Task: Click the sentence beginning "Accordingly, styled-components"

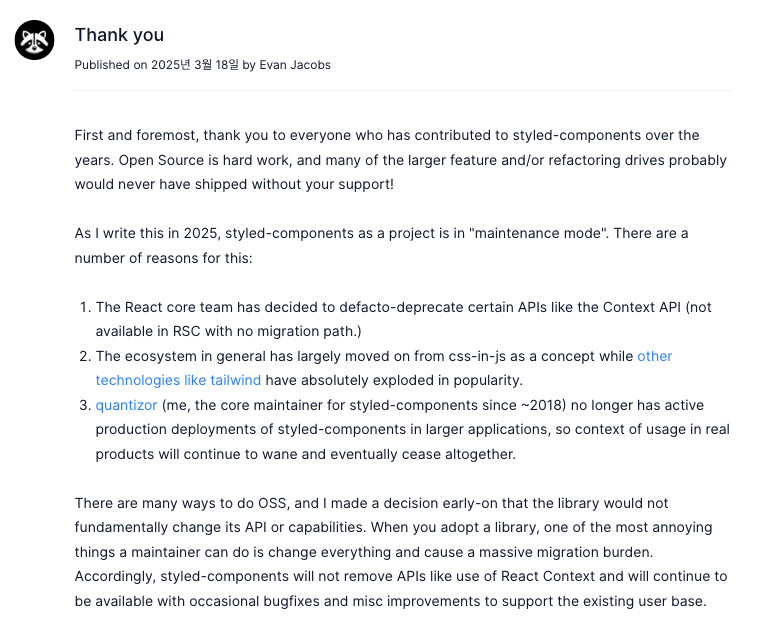Action: coord(401,589)
